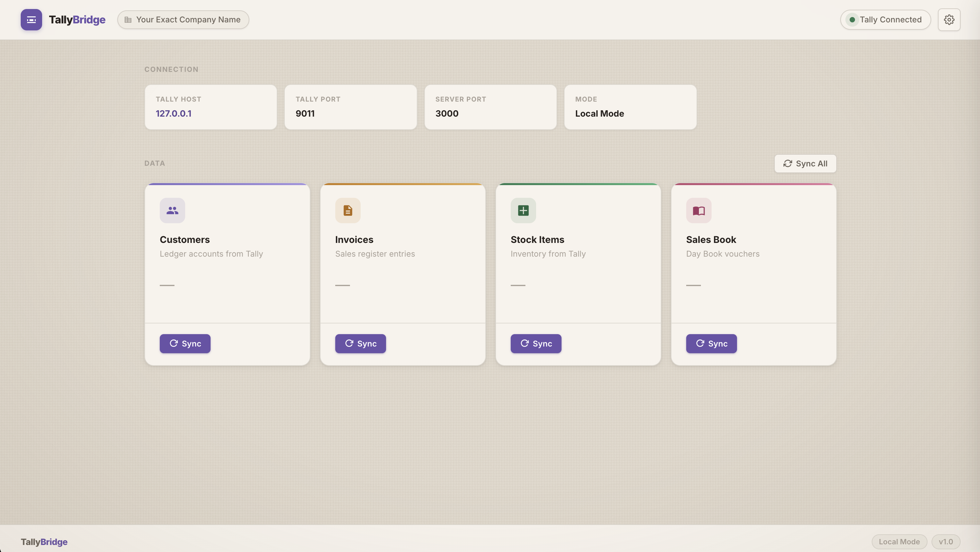The image size is (980, 552).
Task: Click the company building icon in header
Action: (x=128, y=20)
